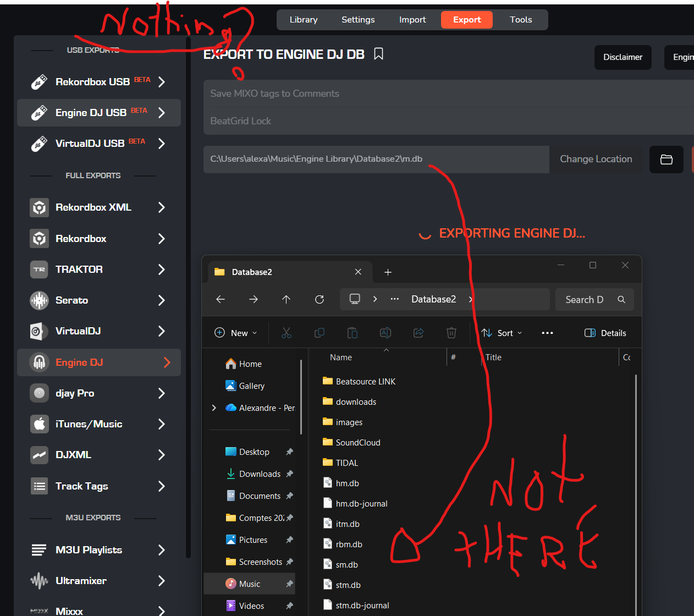Select the m.db sibling hm.db file
The width and height of the screenshot is (694, 616).
coord(341,483)
